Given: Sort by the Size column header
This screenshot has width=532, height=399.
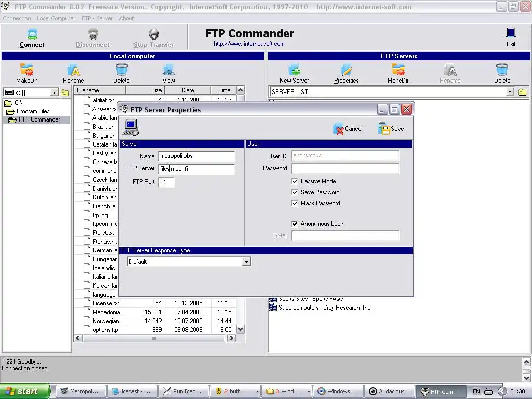Looking at the screenshot, I should coord(145,90).
